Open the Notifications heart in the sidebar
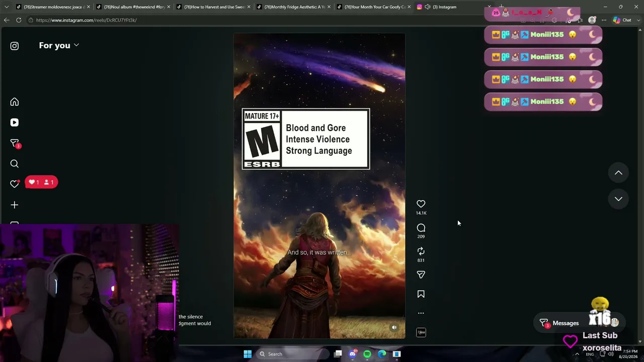The image size is (644, 362). (15, 184)
